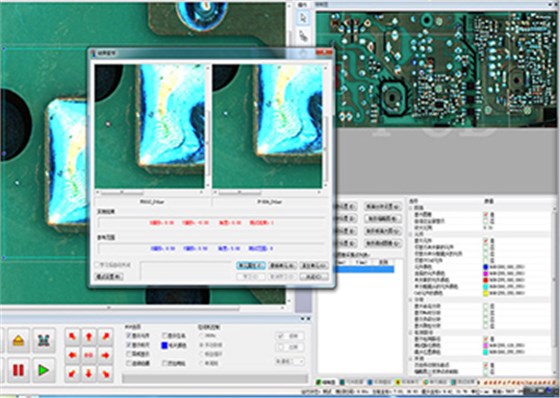Click the yellow color swatch in properties grid

click(x=486, y=293)
